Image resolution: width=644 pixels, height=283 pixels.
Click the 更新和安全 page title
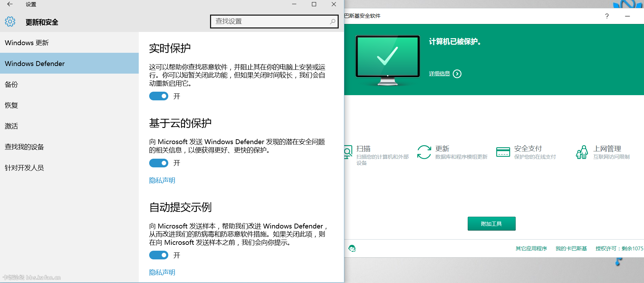42,22
